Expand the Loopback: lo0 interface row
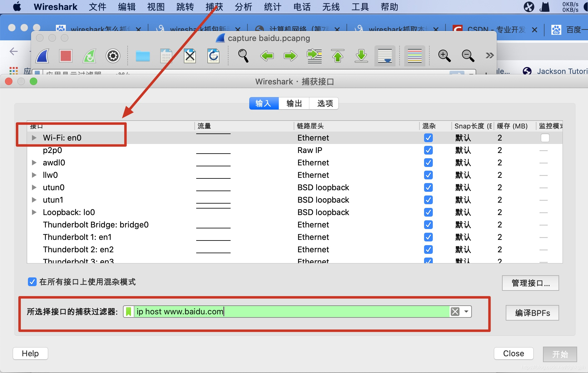 click(x=34, y=212)
